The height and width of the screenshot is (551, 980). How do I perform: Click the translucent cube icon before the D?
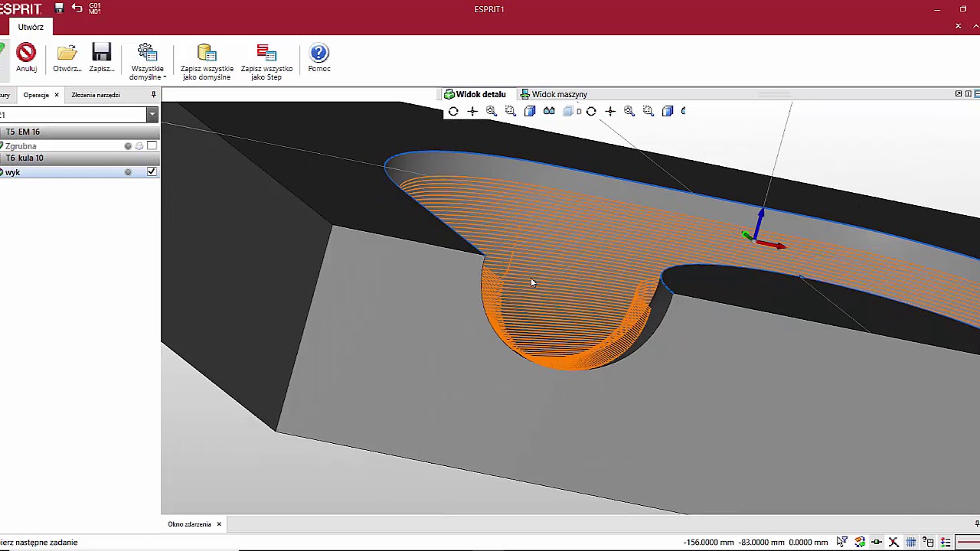[x=568, y=111]
